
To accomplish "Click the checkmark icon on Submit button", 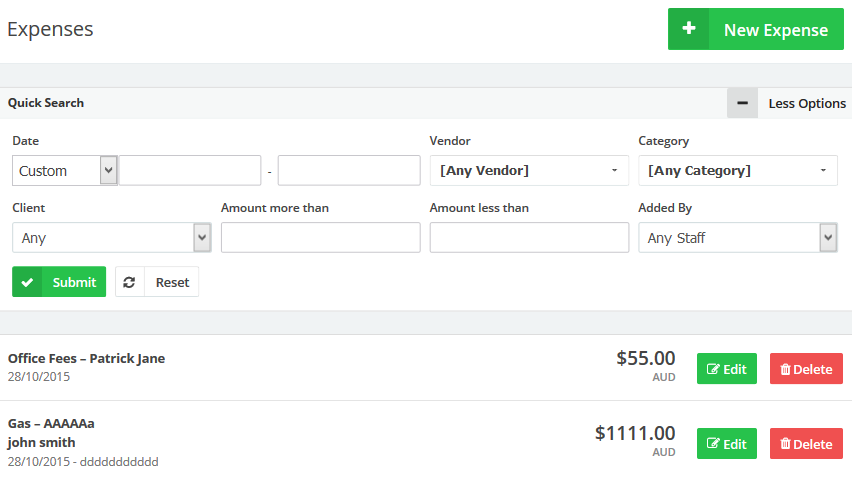I will tap(27, 282).
